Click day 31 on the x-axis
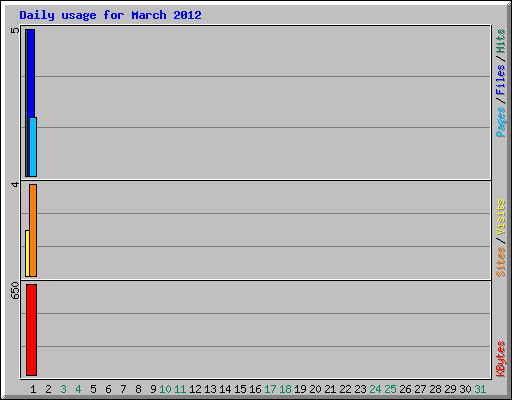 pyautogui.click(x=480, y=389)
